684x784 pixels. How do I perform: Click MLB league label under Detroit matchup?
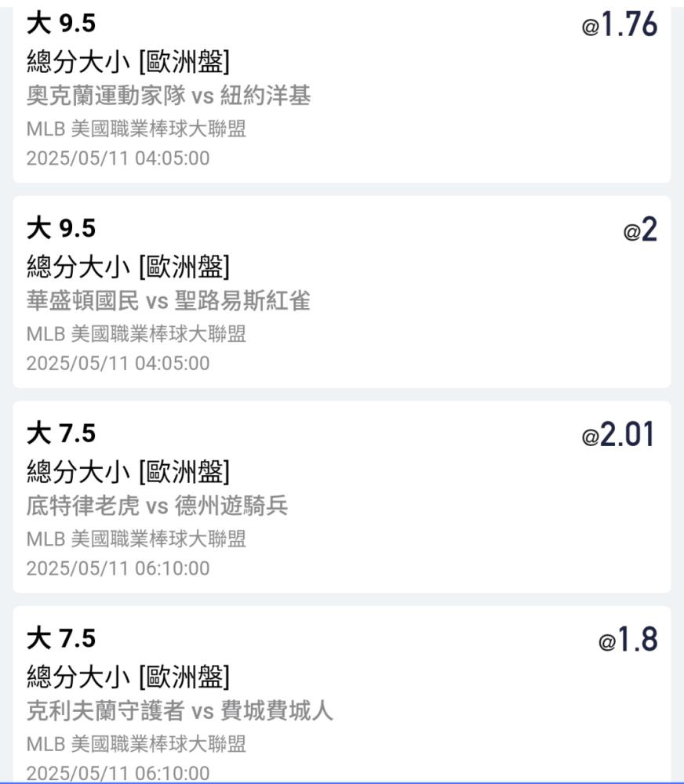[136, 539]
